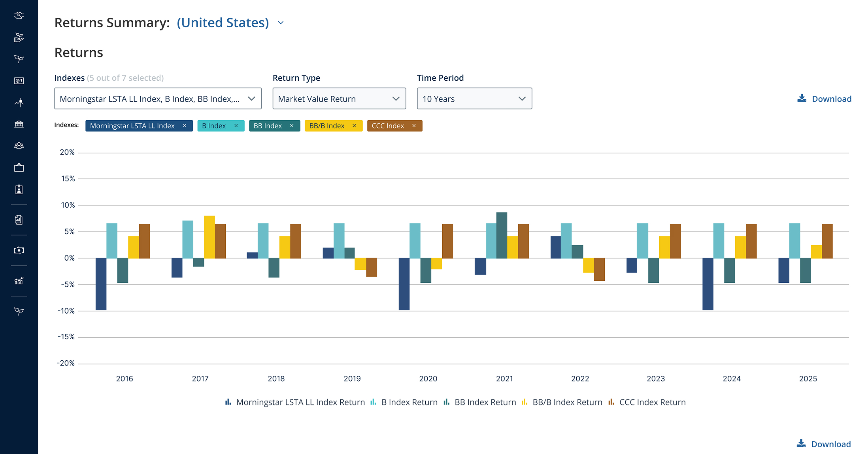Open the handshake deals icon in sidebar
The height and width of the screenshot is (454, 868).
tap(19, 15)
